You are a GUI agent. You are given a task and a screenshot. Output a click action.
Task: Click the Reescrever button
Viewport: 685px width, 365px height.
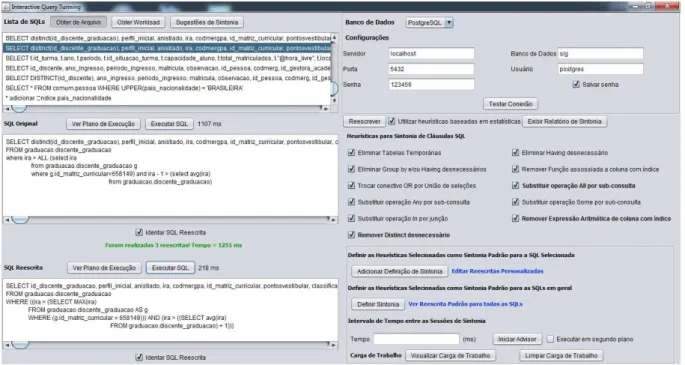[x=364, y=121]
